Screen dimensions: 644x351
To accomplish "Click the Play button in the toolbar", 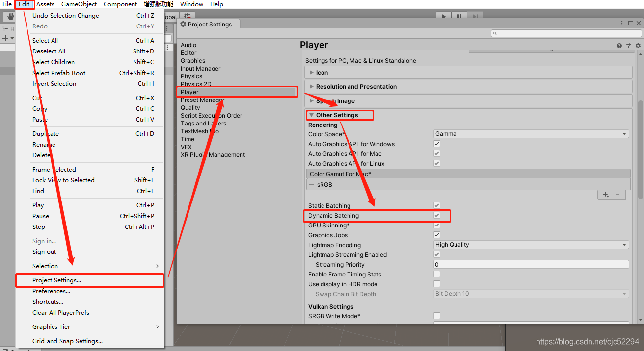I will (444, 16).
